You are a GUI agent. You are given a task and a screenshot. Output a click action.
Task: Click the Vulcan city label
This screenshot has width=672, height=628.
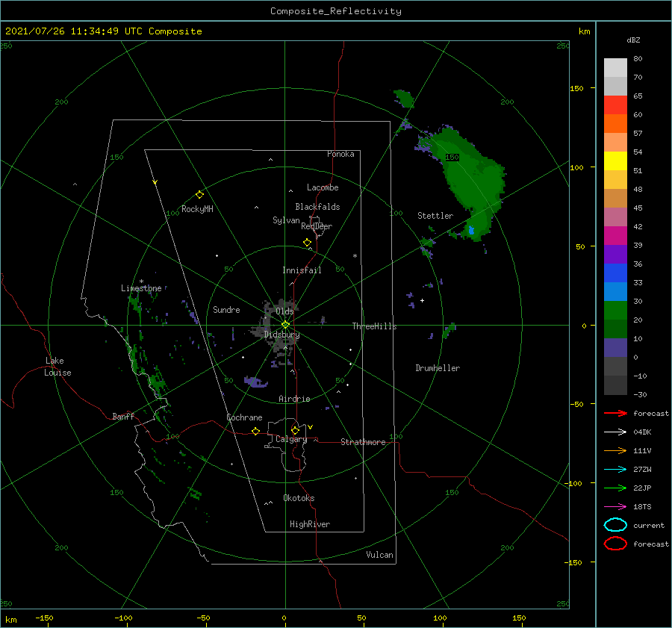click(380, 555)
